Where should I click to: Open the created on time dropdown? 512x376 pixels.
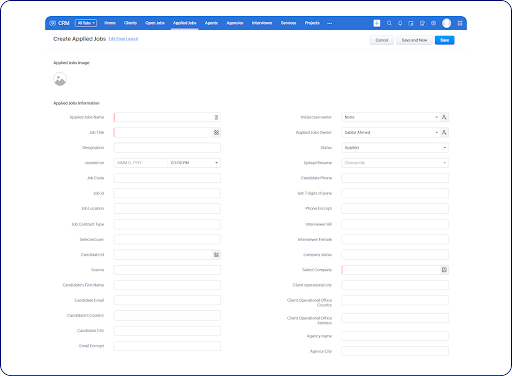click(x=194, y=163)
